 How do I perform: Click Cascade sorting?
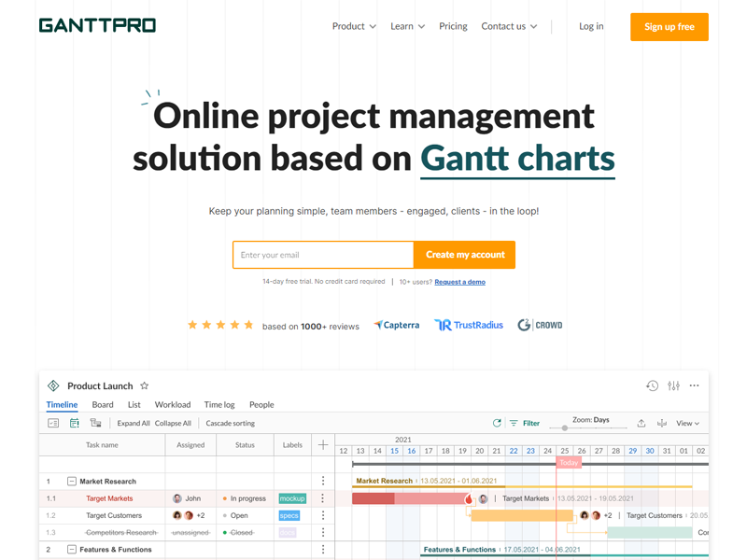coord(230,424)
